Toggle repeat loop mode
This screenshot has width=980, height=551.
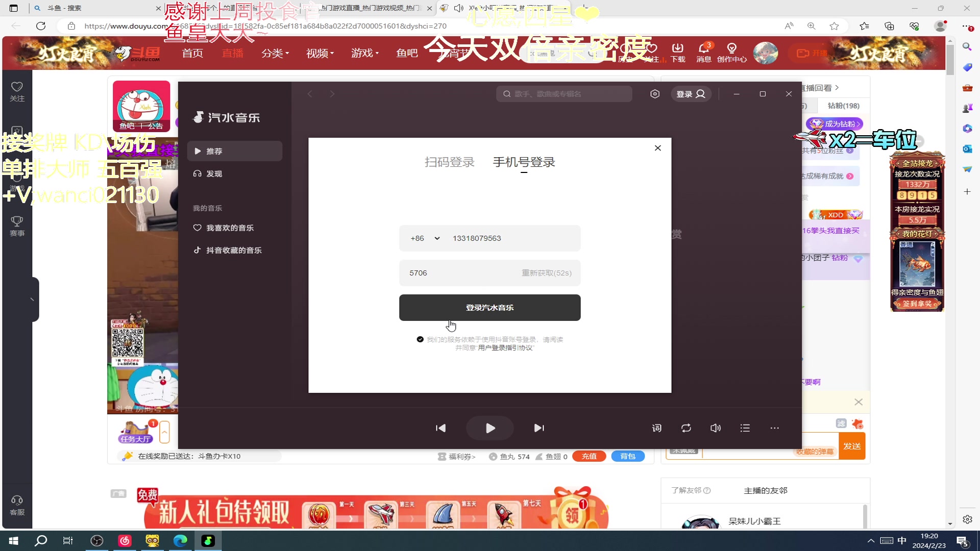(686, 428)
